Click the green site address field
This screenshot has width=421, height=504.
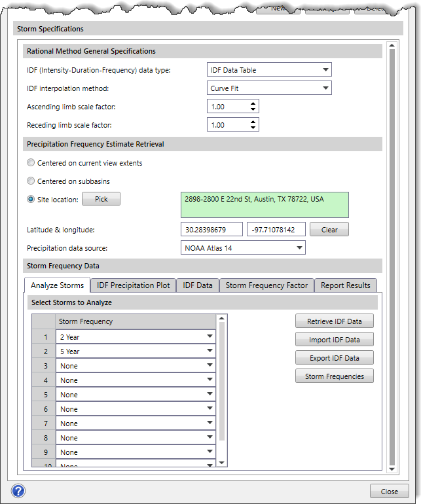pyautogui.click(x=265, y=205)
